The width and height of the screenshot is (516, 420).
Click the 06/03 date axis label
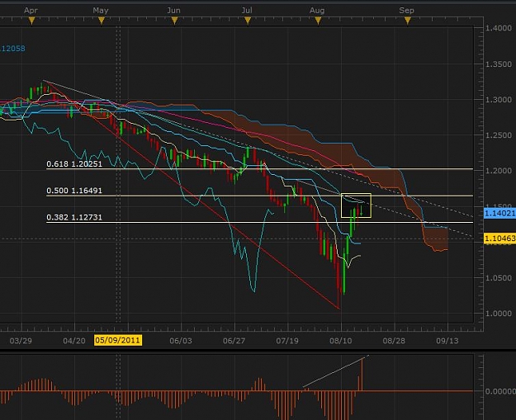181,341
